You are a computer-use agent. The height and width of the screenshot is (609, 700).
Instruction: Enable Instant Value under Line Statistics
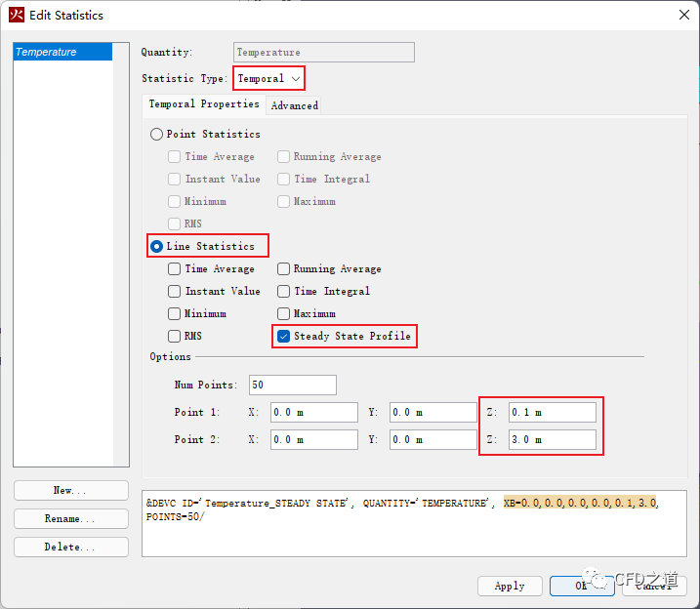174,291
